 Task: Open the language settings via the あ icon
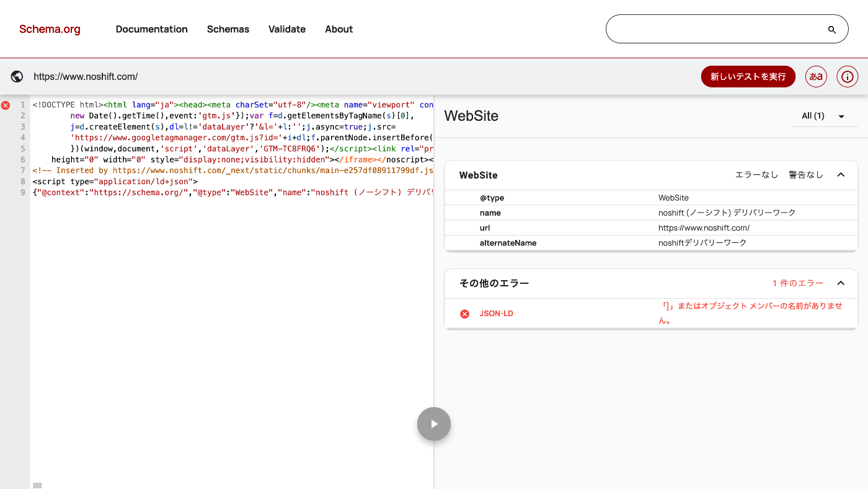(816, 76)
